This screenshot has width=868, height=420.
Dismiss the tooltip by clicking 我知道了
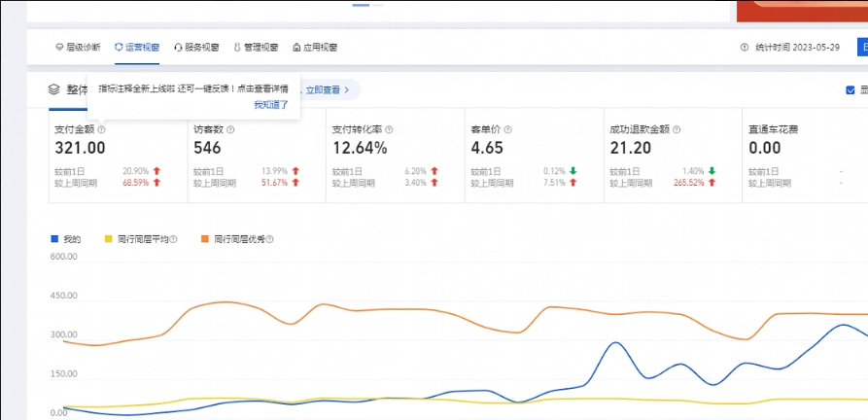tap(271, 104)
